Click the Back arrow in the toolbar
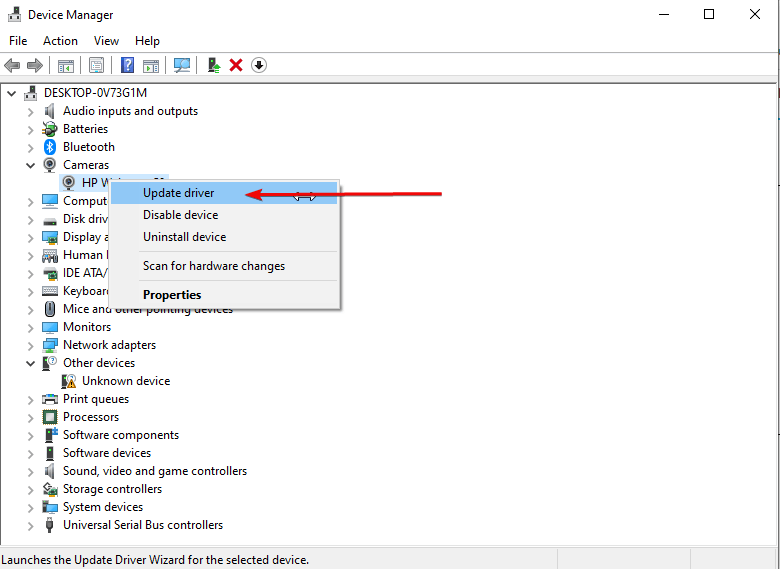Screen dimensions: 780x569 click(12, 65)
